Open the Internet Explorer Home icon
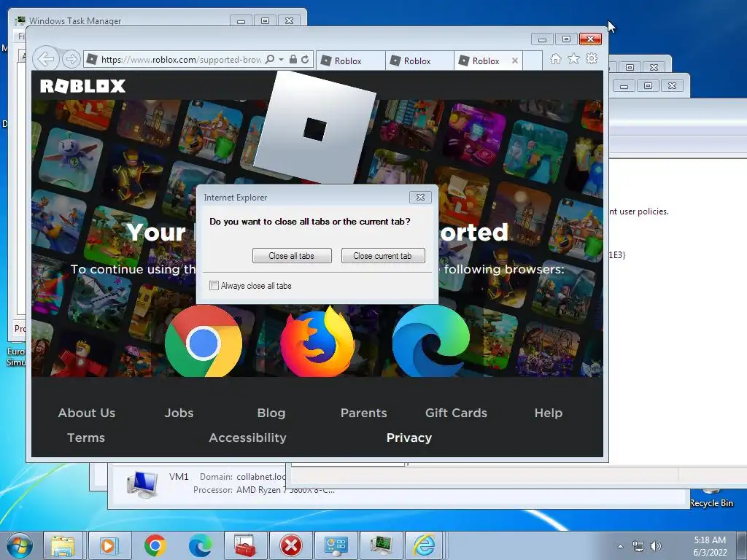This screenshot has height=560, width=747. click(x=555, y=58)
